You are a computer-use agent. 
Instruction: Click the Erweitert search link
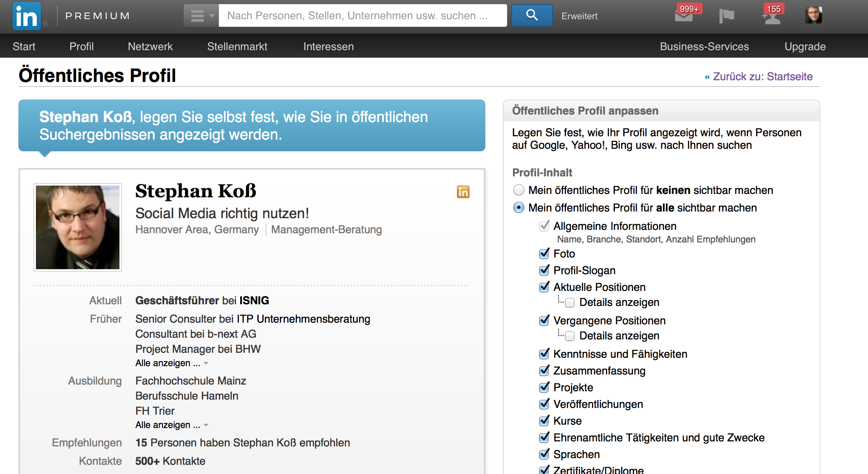pos(579,16)
